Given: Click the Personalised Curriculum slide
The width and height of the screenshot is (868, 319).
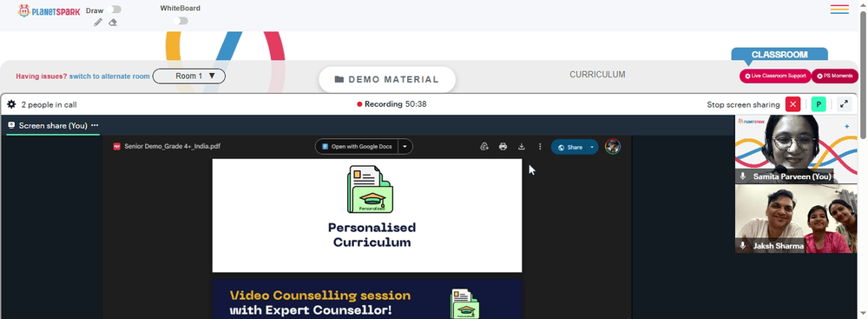Looking at the screenshot, I should click(367, 216).
